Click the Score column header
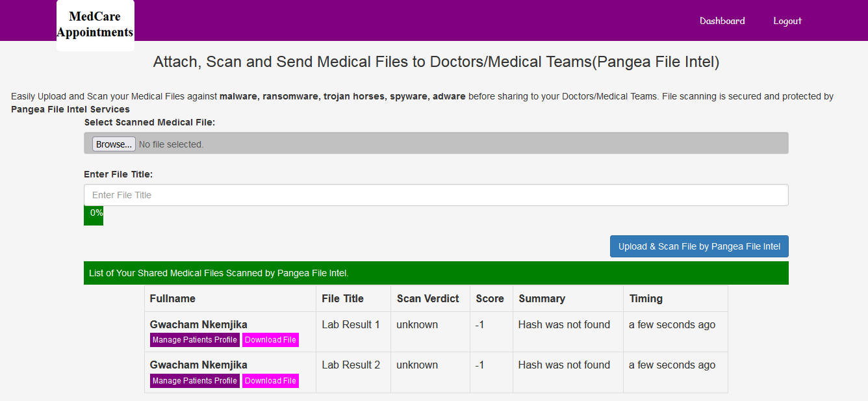The image size is (868, 401). point(490,299)
